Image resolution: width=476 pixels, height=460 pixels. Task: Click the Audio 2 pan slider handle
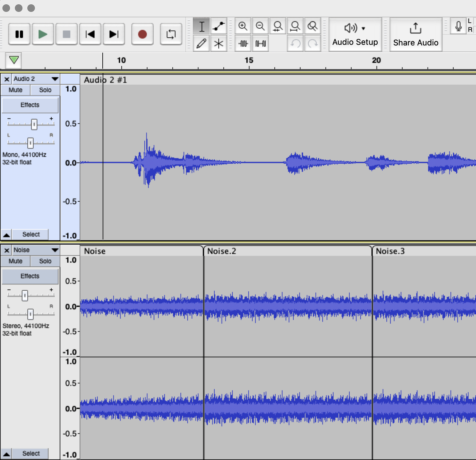30,143
